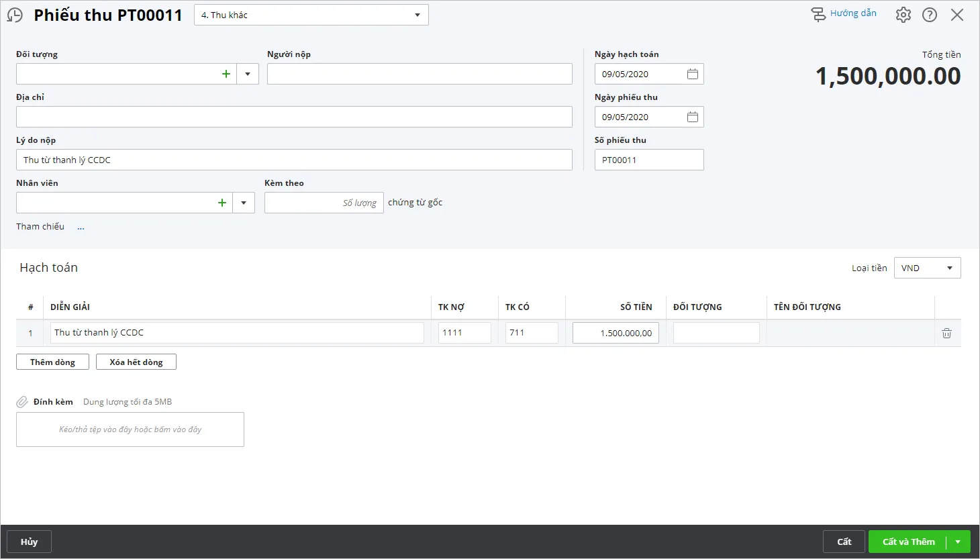Click the Tham chiếu ellipsis link
This screenshot has width=980, height=559.
pos(81,227)
